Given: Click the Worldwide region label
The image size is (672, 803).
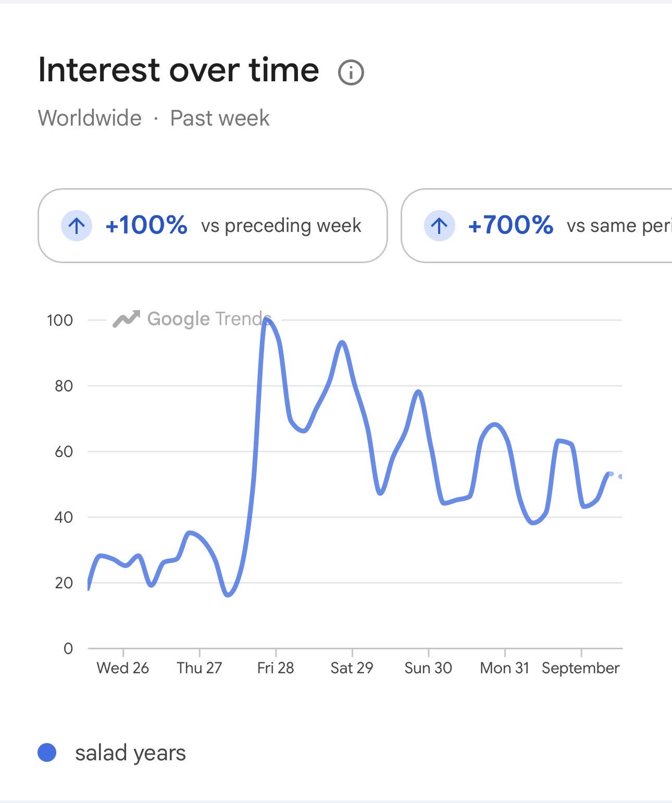Looking at the screenshot, I should click(x=90, y=118).
